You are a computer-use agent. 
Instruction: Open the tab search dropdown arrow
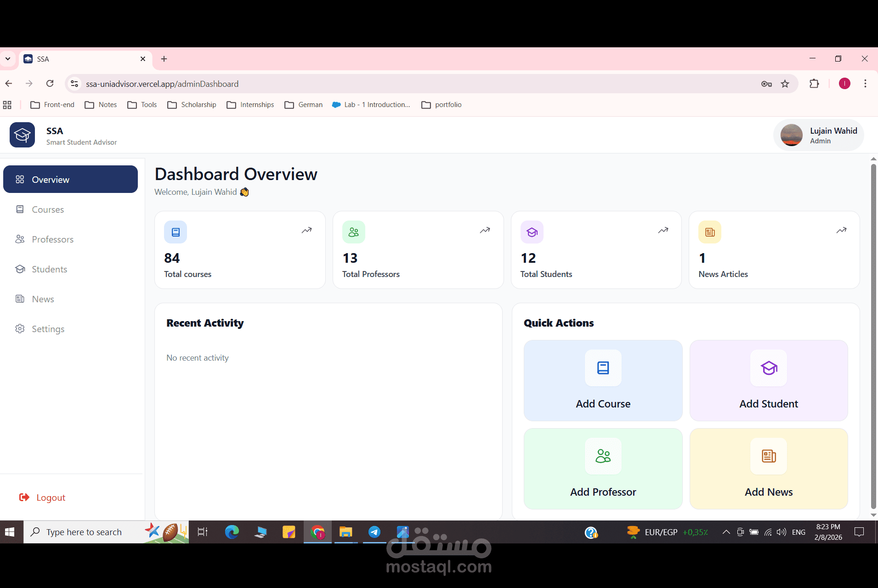click(8, 59)
